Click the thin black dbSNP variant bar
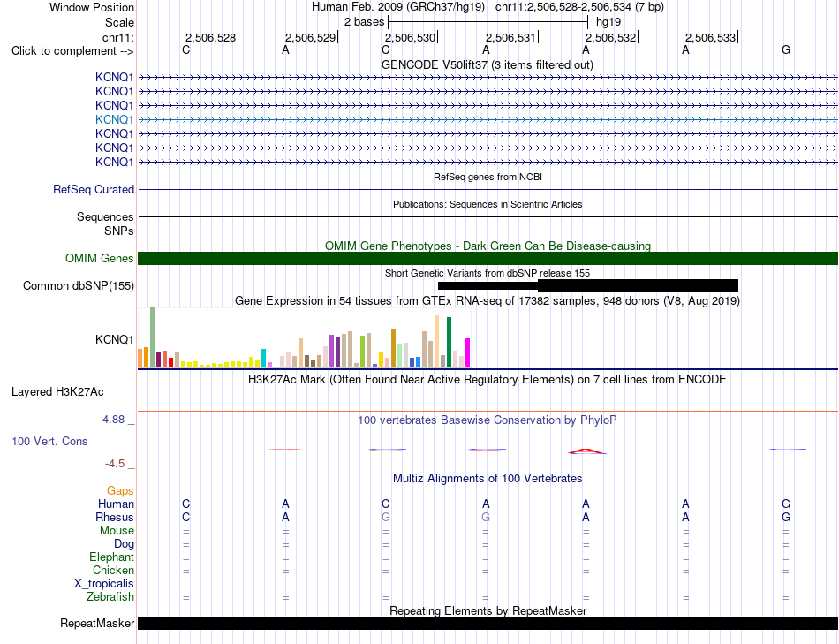The image size is (839, 644). tap(488, 286)
